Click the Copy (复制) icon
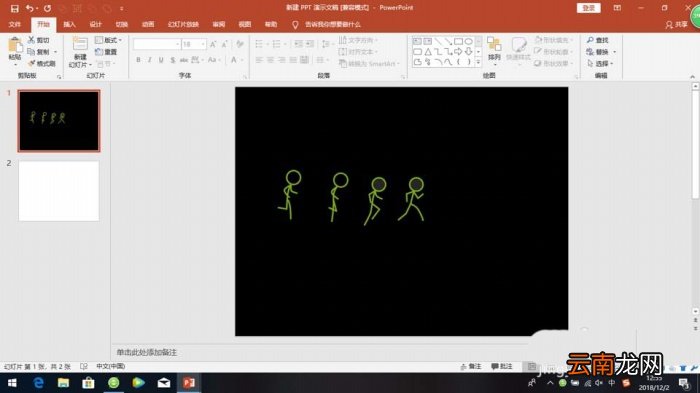This screenshot has width=700, height=393. (31, 52)
